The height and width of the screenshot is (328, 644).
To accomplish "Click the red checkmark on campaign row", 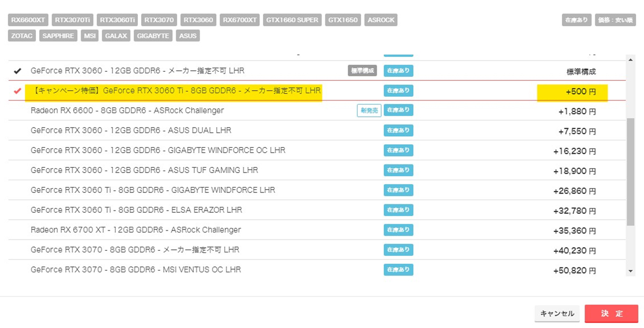I will [18, 91].
